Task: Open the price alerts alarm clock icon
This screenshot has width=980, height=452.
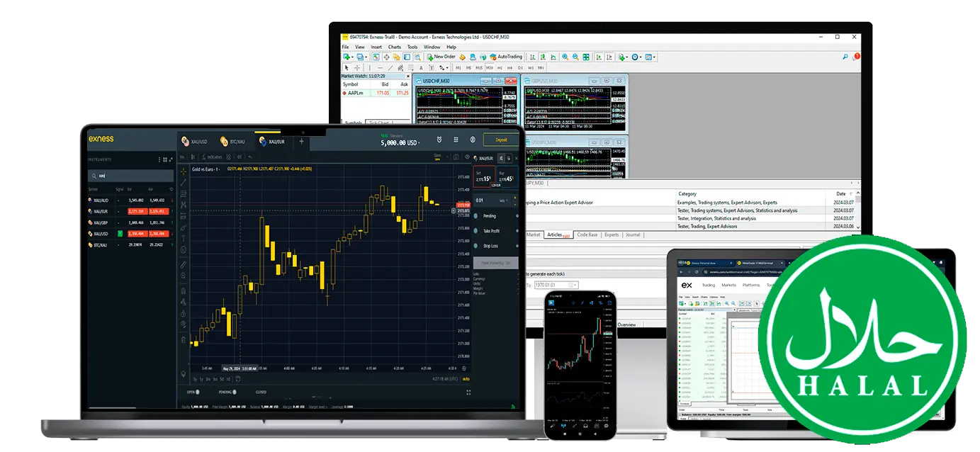Action: tap(439, 140)
